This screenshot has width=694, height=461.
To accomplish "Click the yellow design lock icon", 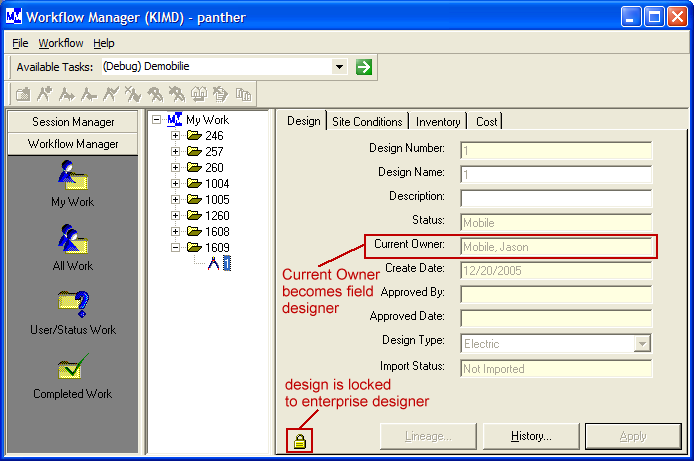I will point(299,440).
